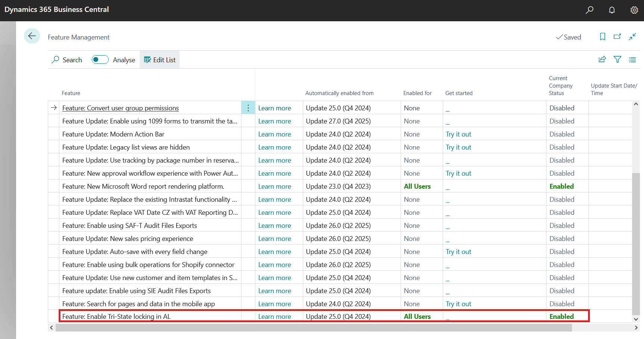The height and width of the screenshot is (339, 644).
Task: Toggle the Analyse mode switch
Action: click(100, 60)
